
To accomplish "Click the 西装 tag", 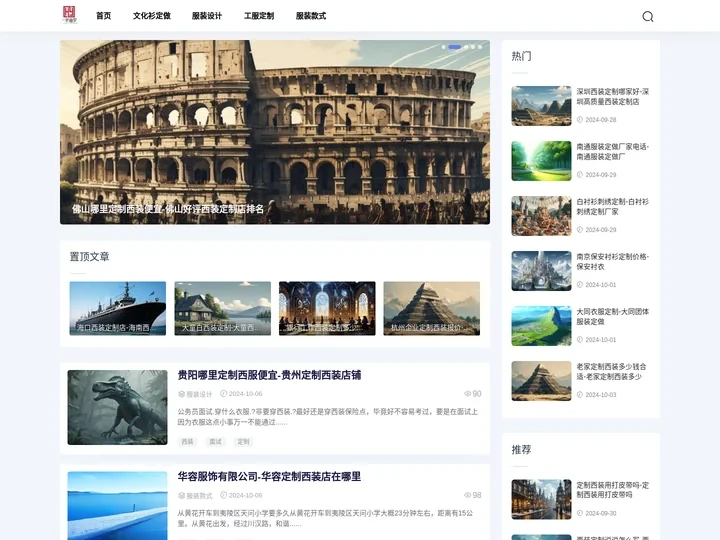I will [187, 442].
